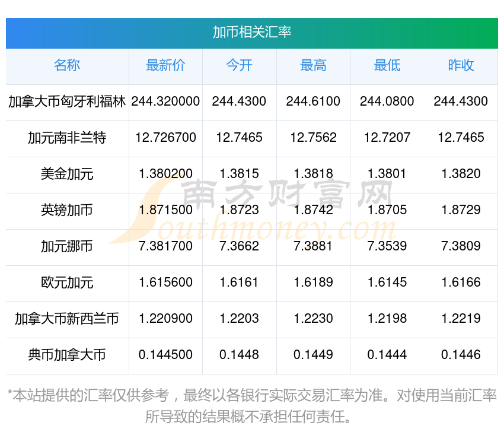Select open value 7.3662

[239, 246]
